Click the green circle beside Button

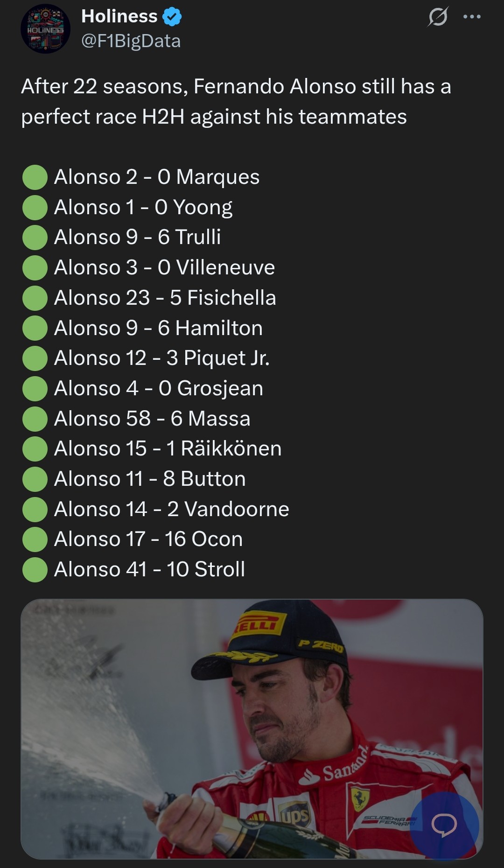tap(35, 479)
